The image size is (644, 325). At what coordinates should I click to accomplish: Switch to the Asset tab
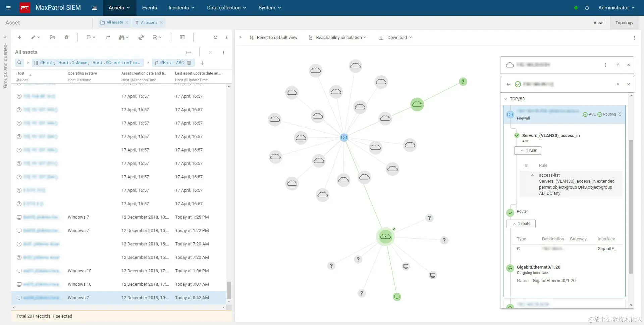coord(599,22)
